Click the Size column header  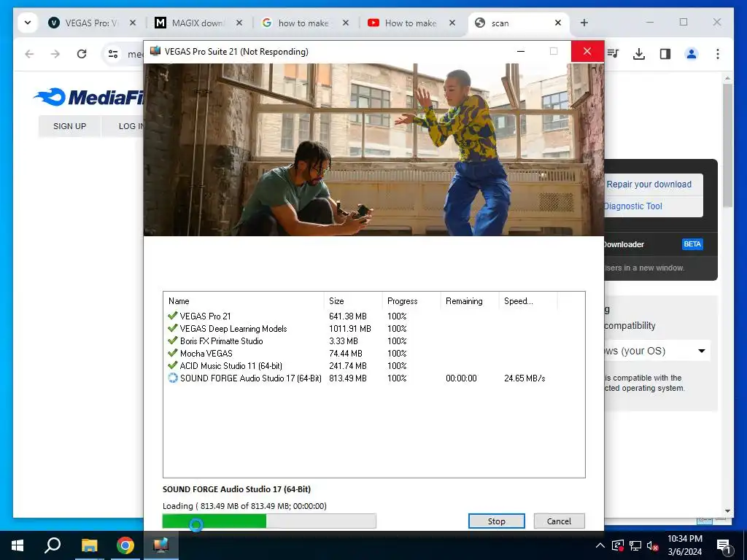point(353,301)
